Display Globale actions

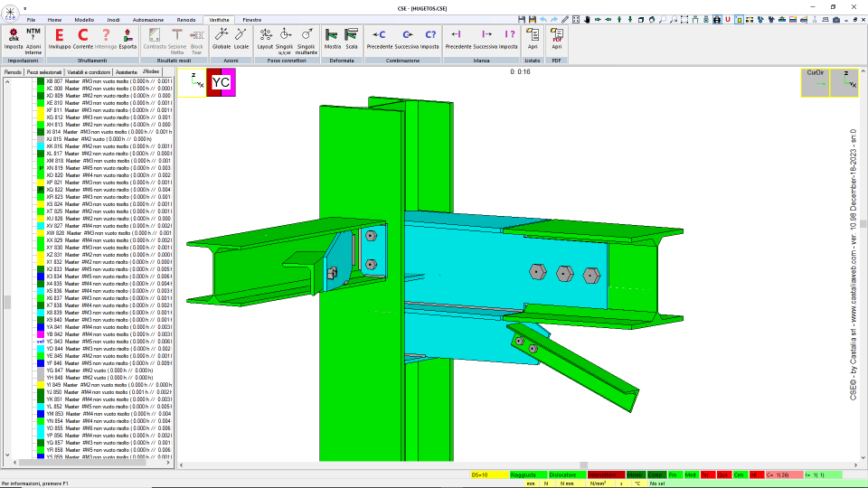[x=221, y=39]
